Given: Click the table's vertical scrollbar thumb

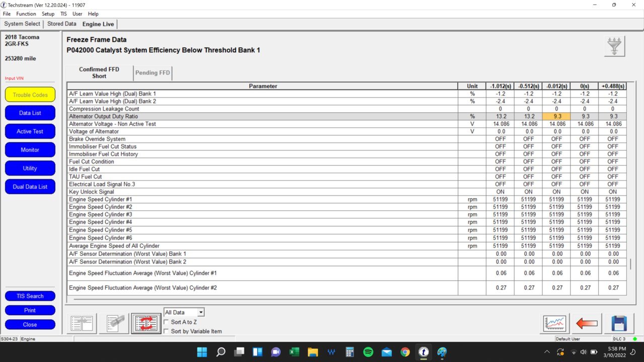Looking at the screenshot, I should tap(630, 264).
